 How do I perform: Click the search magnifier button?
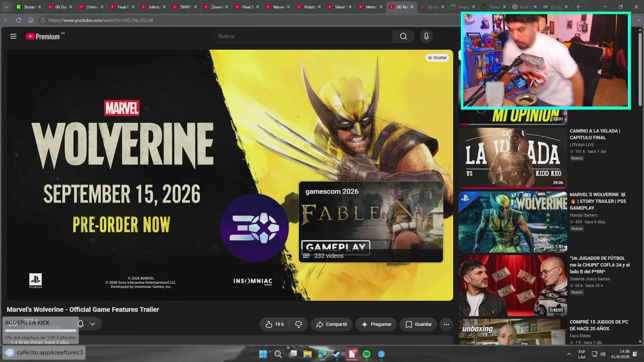[x=404, y=36]
